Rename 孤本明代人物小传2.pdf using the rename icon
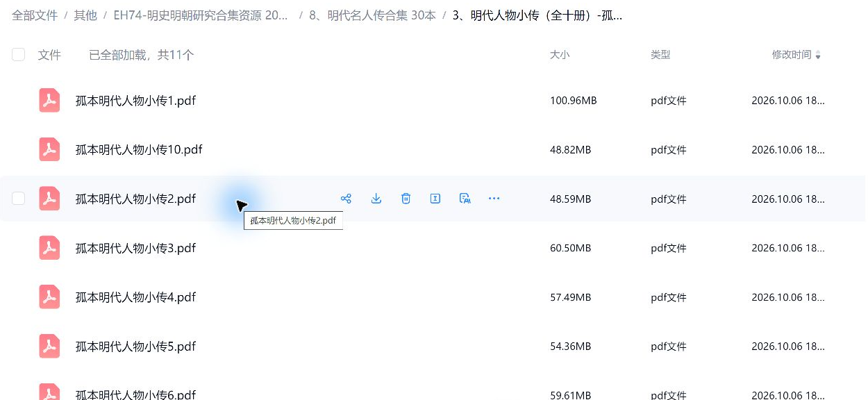Viewport: 868px width, 400px height. click(435, 199)
